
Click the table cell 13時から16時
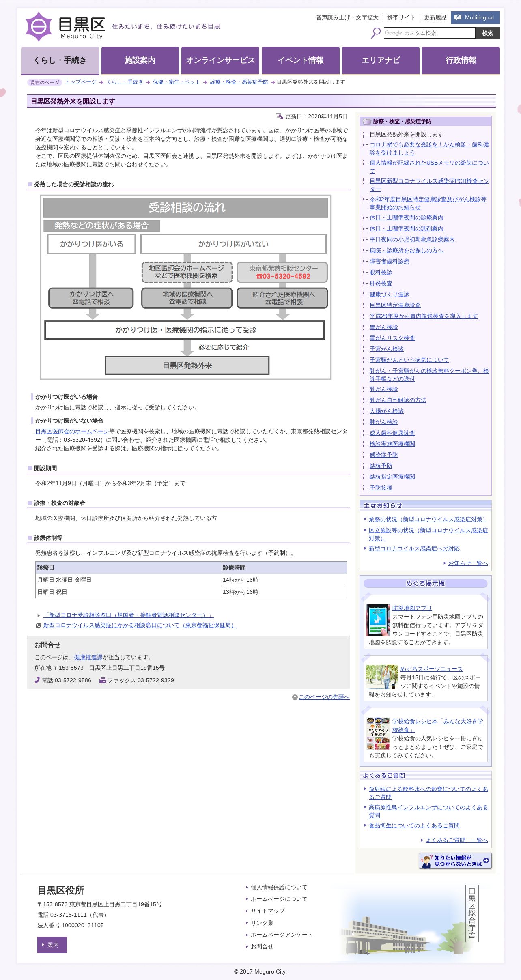(x=284, y=592)
